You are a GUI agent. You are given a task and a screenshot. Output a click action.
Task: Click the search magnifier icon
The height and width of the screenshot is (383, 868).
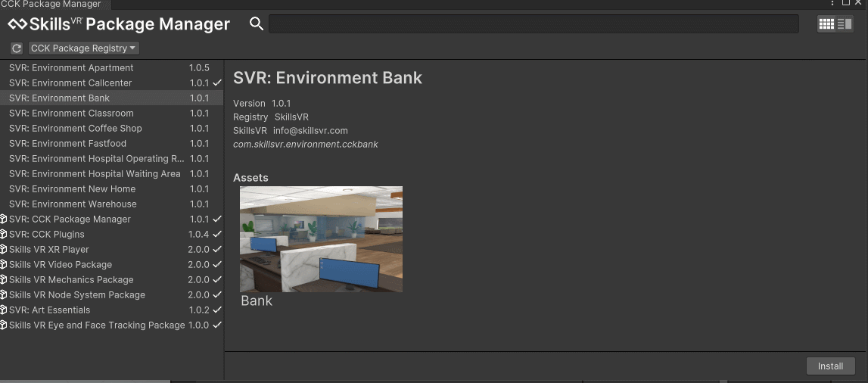(257, 23)
